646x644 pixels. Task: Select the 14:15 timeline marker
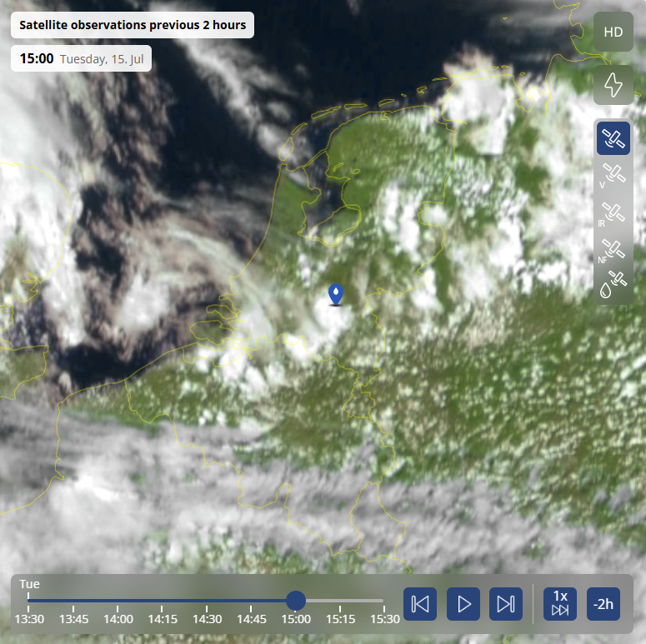click(x=163, y=618)
